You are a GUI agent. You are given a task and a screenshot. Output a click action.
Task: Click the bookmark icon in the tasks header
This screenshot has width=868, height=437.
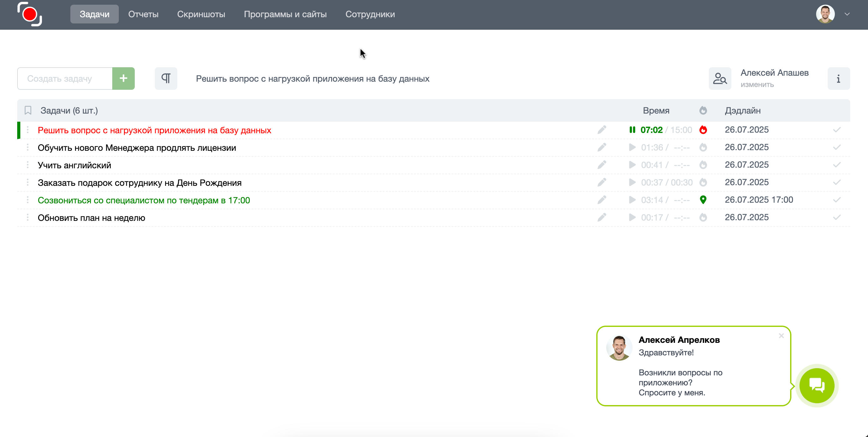click(x=28, y=110)
